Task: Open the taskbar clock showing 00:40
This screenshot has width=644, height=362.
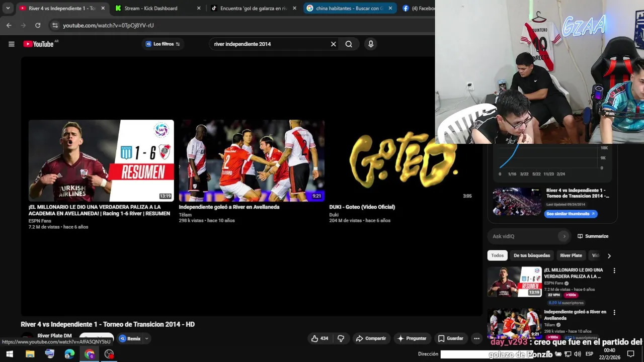Action: pyautogui.click(x=609, y=354)
